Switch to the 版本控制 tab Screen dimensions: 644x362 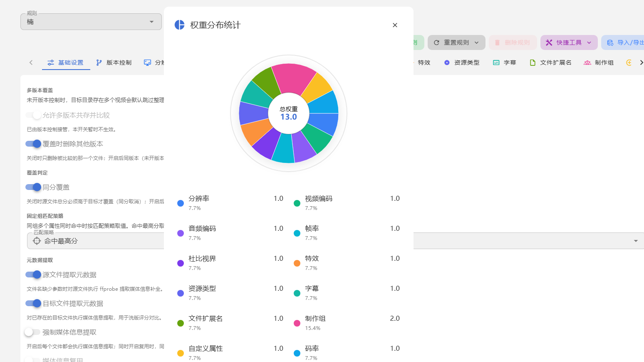point(114,62)
